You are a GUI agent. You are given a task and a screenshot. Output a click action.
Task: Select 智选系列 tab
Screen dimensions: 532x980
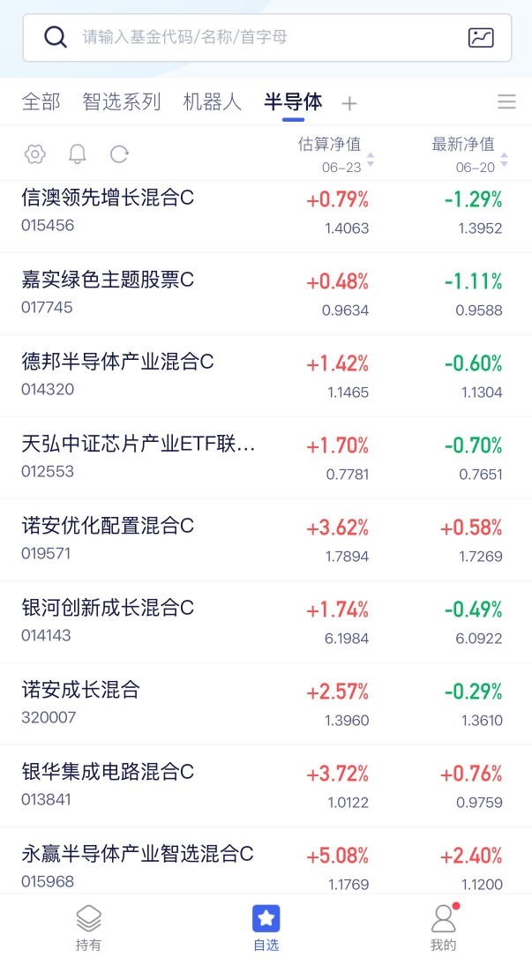(x=121, y=101)
